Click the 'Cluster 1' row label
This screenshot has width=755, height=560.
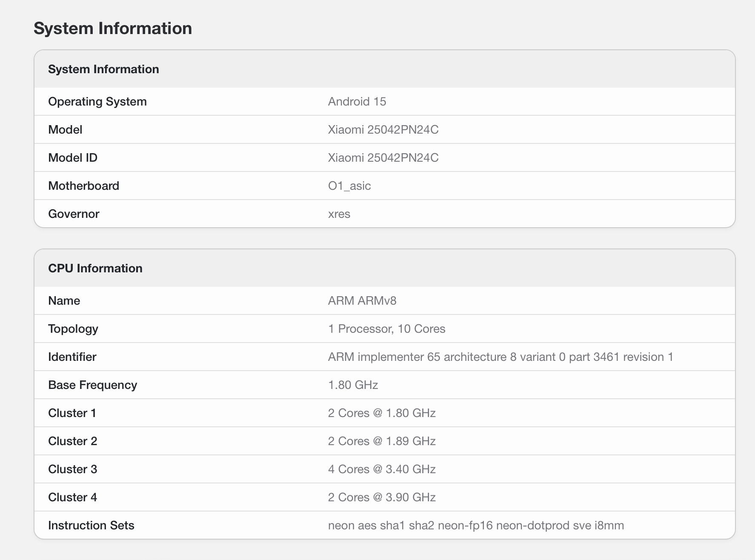72,413
